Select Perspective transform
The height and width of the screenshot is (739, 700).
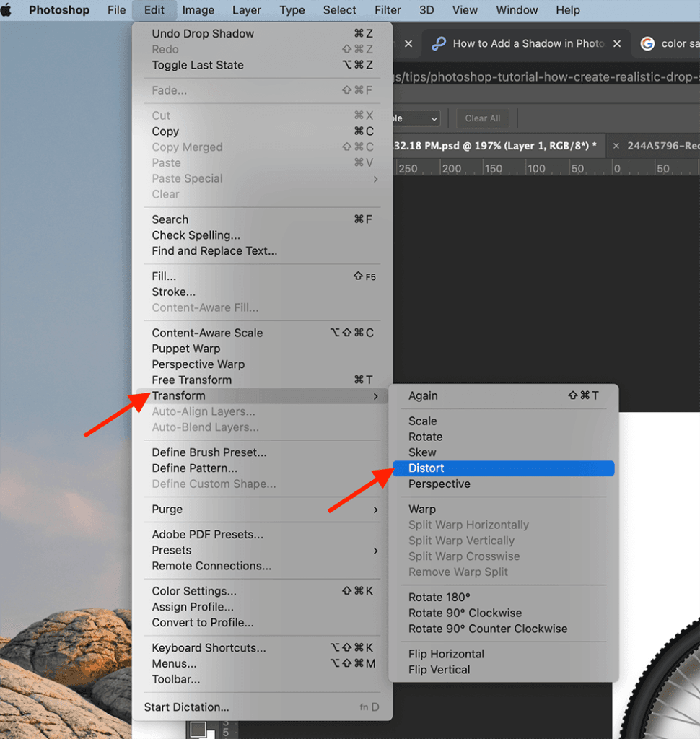504,484
